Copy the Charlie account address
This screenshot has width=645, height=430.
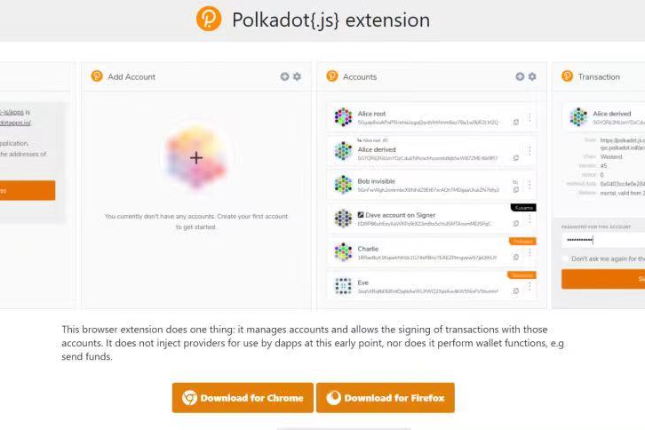[x=516, y=257]
